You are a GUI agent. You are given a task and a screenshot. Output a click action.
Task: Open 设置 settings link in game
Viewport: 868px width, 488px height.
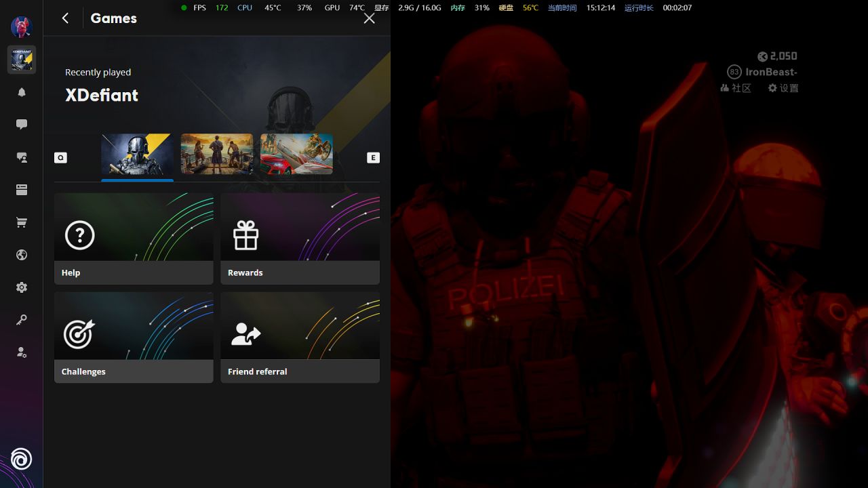(783, 88)
